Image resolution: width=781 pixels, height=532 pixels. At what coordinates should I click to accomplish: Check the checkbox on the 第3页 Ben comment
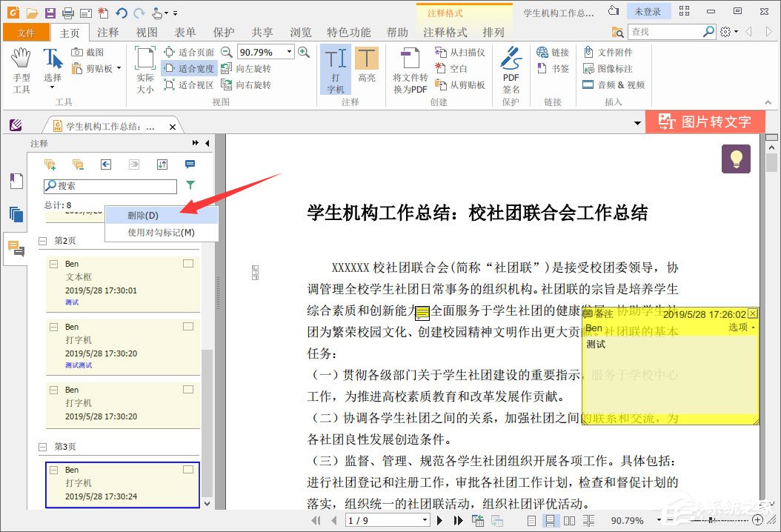[187, 469]
